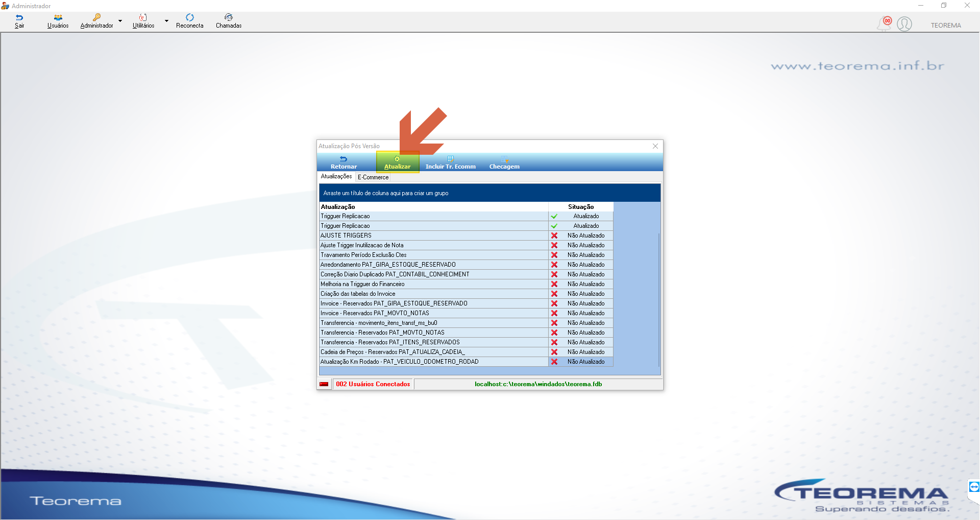
Task: Click the grid vertical scrollbar
Action: pyautogui.click(x=659, y=300)
